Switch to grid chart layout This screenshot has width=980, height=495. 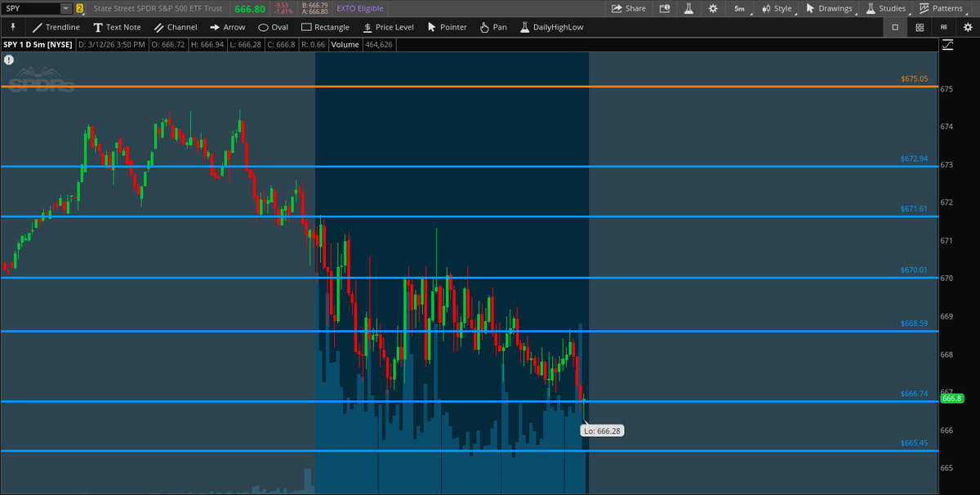tap(920, 27)
